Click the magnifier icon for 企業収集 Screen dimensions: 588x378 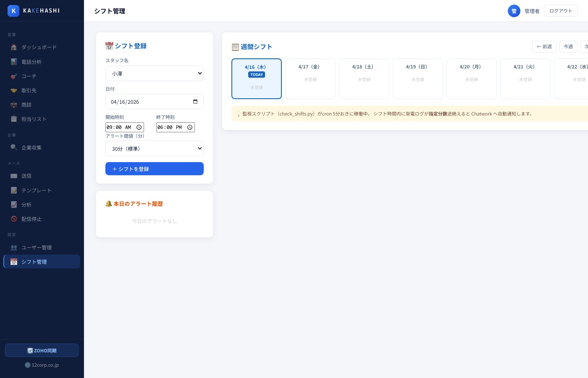(x=14, y=147)
